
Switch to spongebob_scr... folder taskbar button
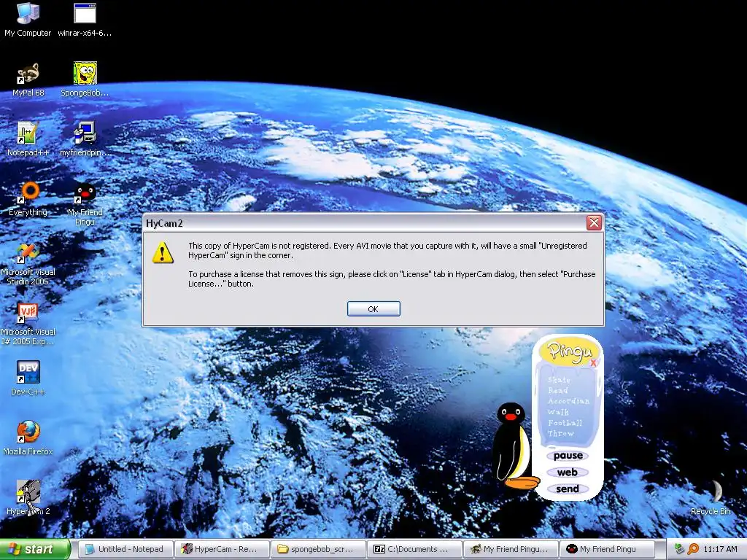coord(318,549)
